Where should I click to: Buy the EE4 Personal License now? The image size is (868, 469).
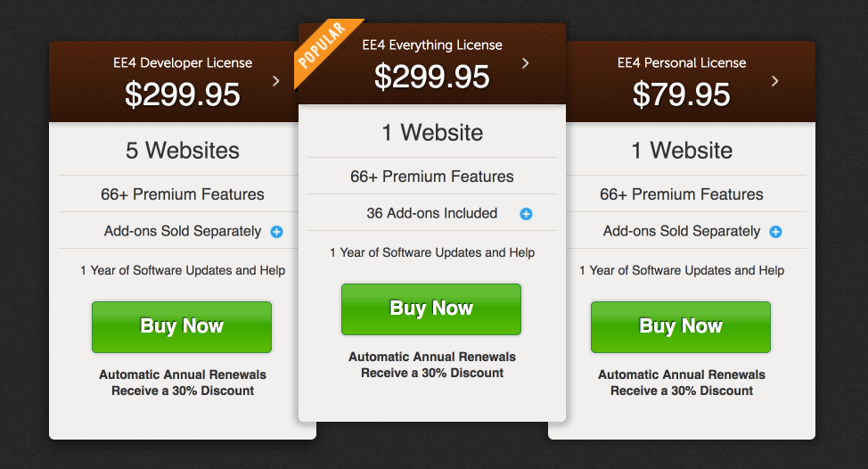point(681,326)
